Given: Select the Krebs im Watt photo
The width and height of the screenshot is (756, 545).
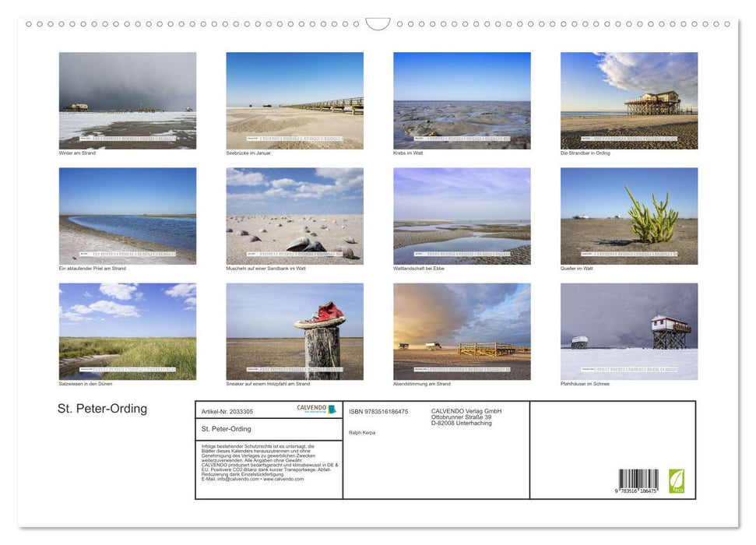Looking at the screenshot, I should coord(462,100).
